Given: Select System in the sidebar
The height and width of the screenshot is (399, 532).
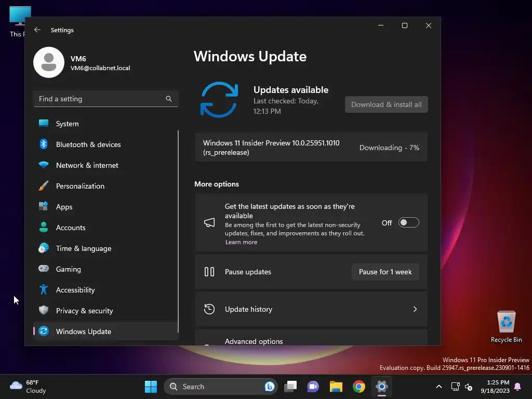Looking at the screenshot, I should tap(105, 124).
